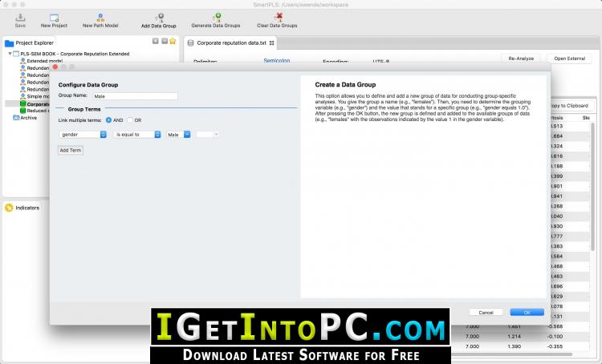Select the AND radio button

[x=108, y=120]
